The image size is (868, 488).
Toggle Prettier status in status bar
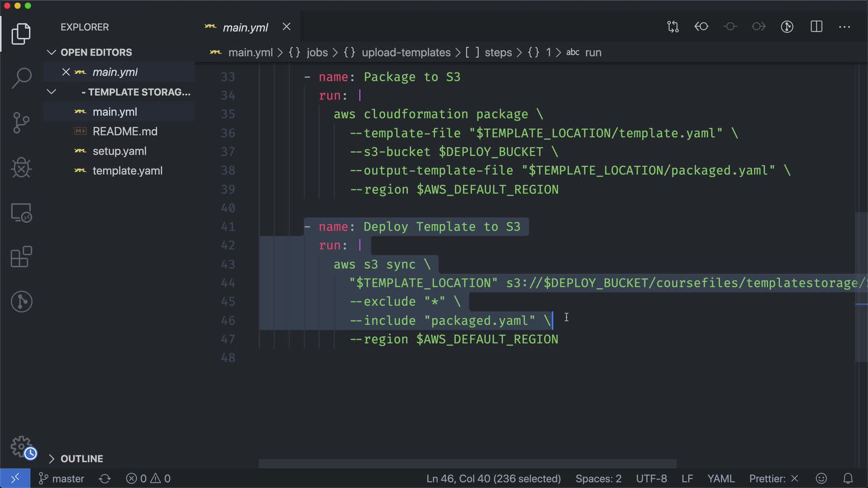(x=773, y=479)
